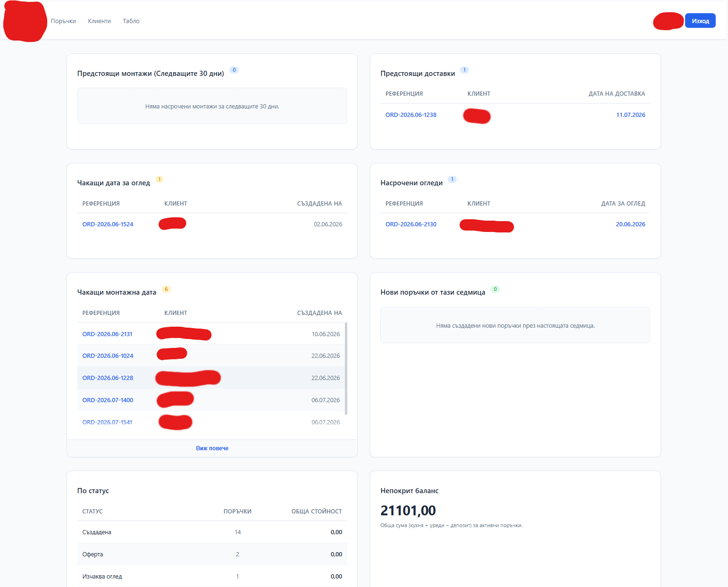Click the Непокрит баланс heading
Image resolution: width=728 pixels, height=587 pixels.
(410, 491)
